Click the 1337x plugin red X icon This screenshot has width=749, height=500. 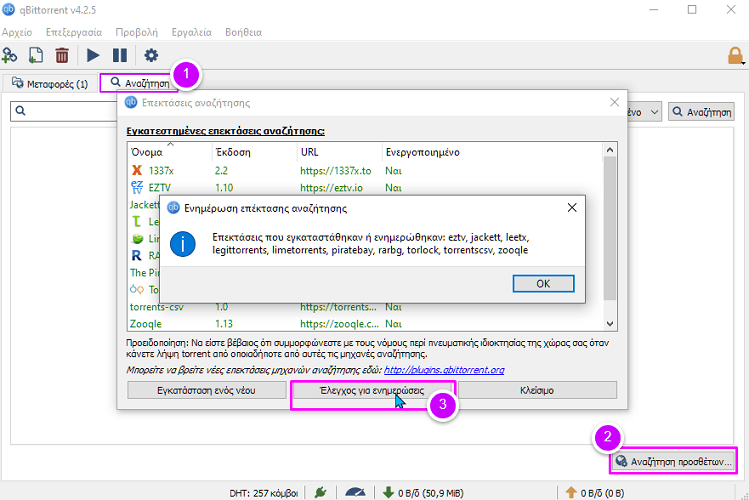137,170
